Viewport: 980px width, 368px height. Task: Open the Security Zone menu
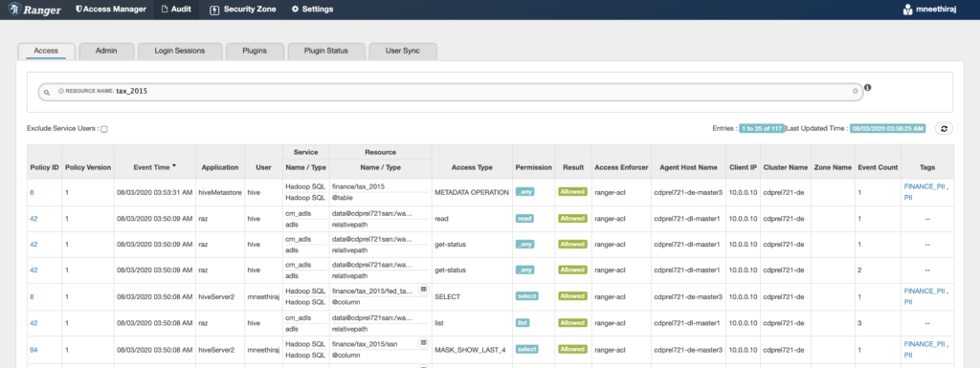pos(242,10)
